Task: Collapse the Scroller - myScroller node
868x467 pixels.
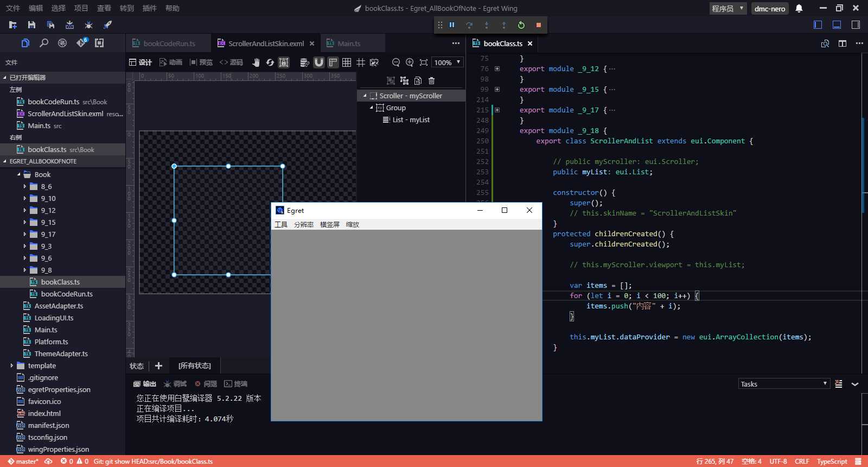Action: point(365,96)
